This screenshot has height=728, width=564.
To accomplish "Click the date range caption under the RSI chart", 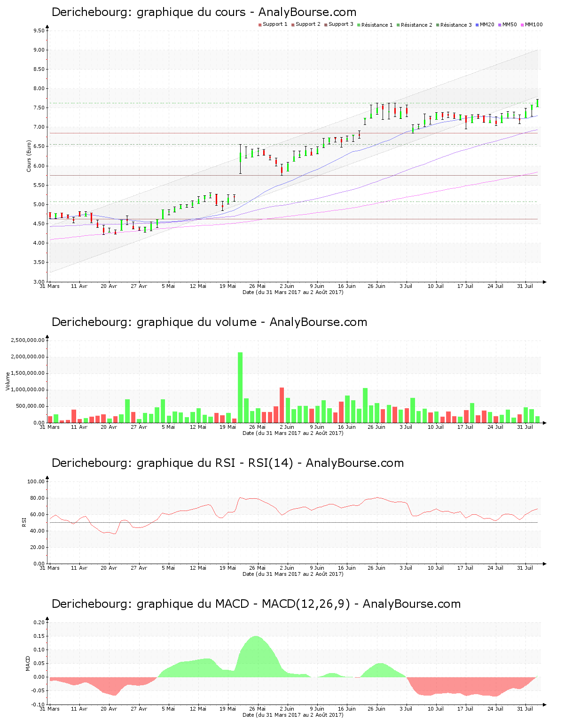I will [x=293, y=574].
